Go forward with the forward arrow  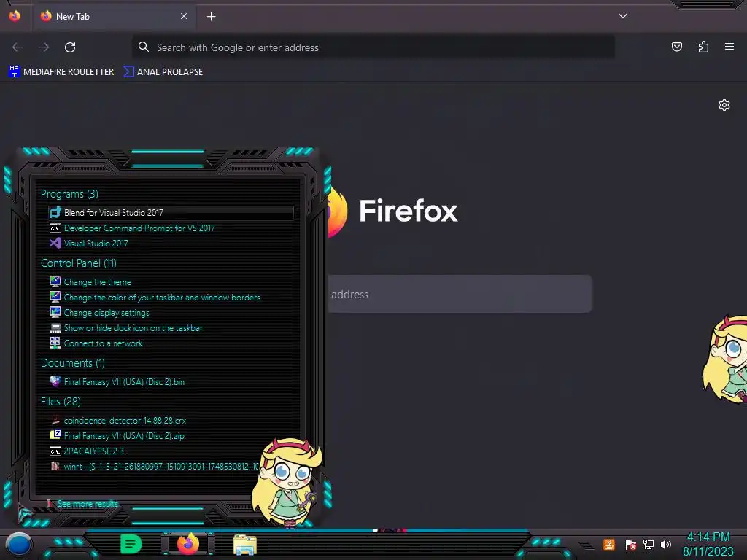click(44, 47)
